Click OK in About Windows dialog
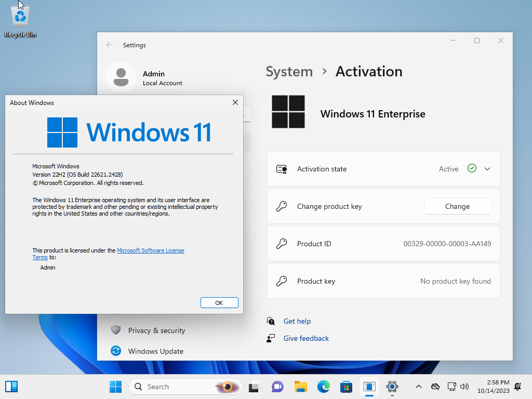The height and width of the screenshot is (399, 532). click(x=219, y=303)
